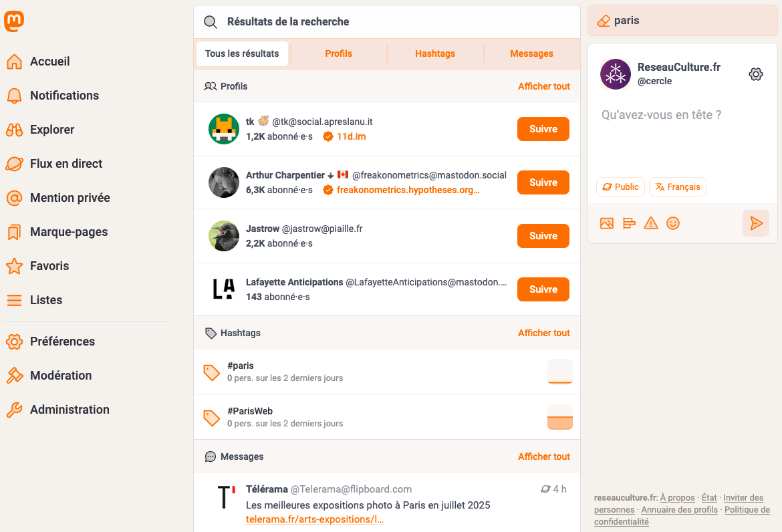The width and height of the screenshot is (782, 532).
Task: Follow Arthur Charpentier with Suivre button
Action: pyautogui.click(x=543, y=182)
